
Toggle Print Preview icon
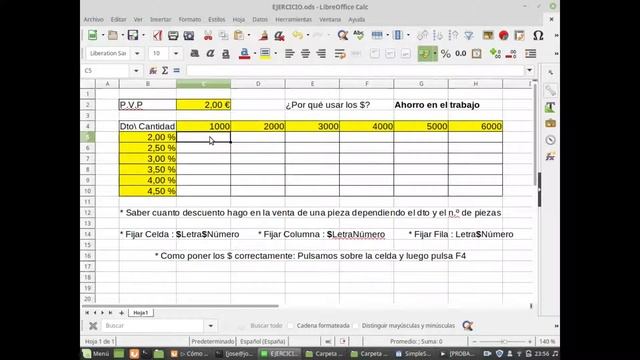189,36
